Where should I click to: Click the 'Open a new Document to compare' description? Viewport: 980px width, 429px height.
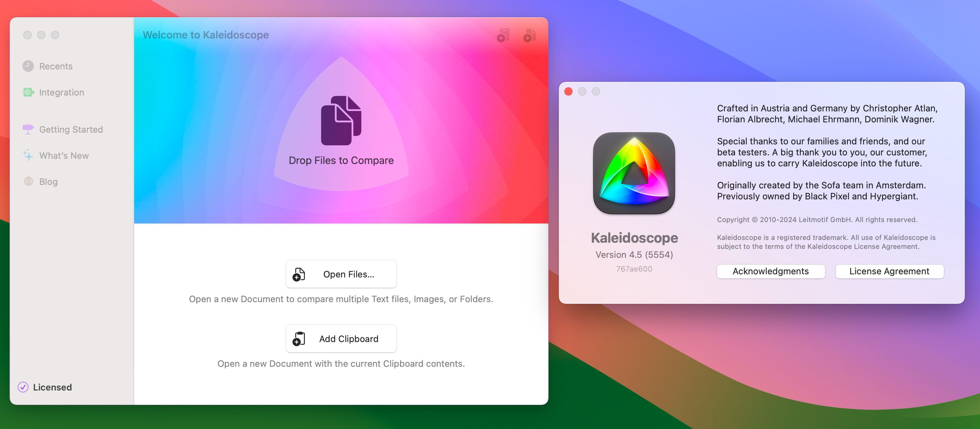pos(341,299)
